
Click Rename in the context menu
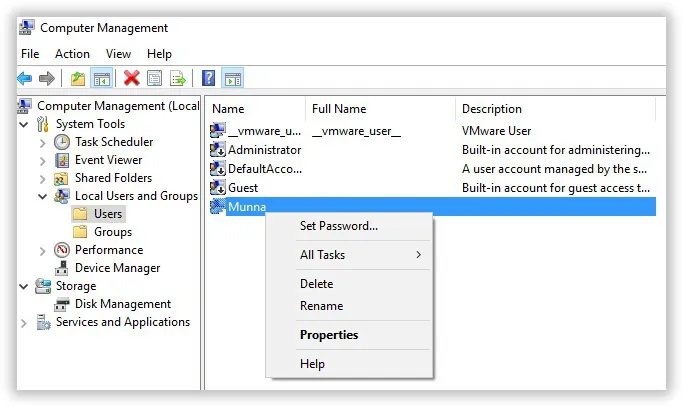click(x=321, y=306)
